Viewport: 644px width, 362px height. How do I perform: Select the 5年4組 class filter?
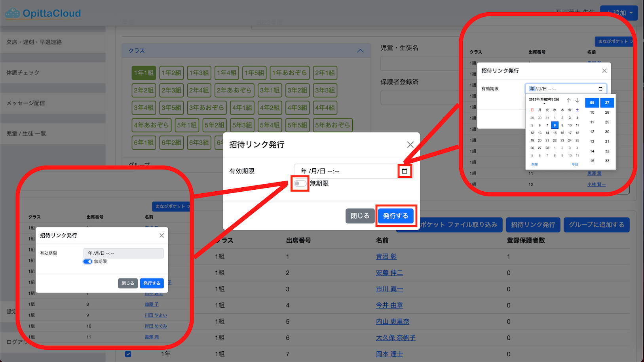click(x=270, y=125)
